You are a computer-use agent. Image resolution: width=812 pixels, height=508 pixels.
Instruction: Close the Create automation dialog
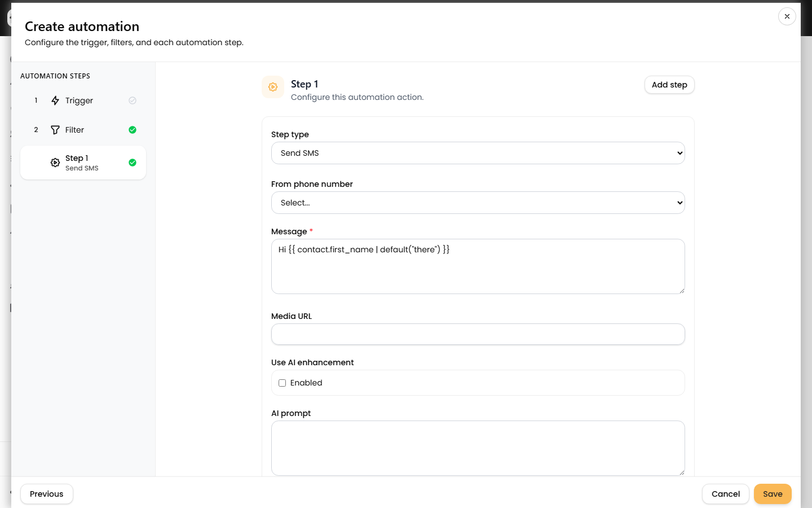click(x=787, y=16)
